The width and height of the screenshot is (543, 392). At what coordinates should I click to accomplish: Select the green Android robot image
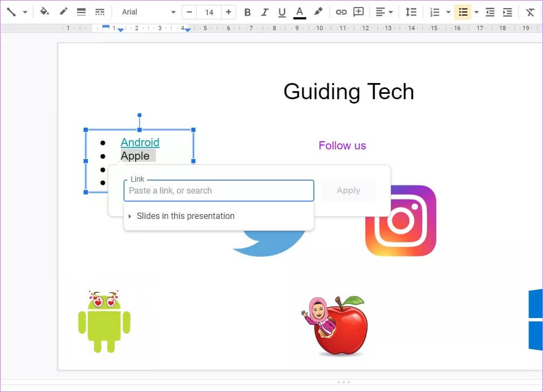104,322
